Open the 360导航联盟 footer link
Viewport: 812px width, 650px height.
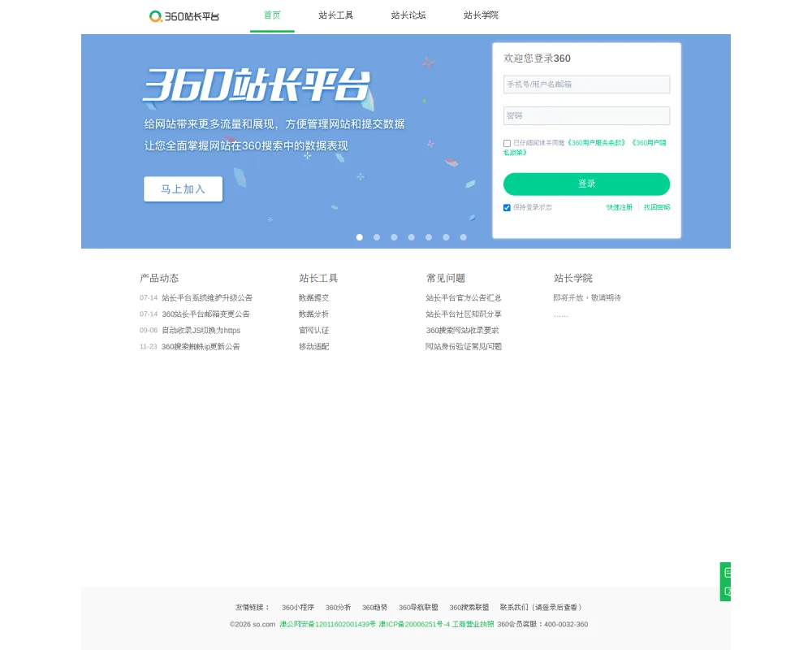(418, 608)
